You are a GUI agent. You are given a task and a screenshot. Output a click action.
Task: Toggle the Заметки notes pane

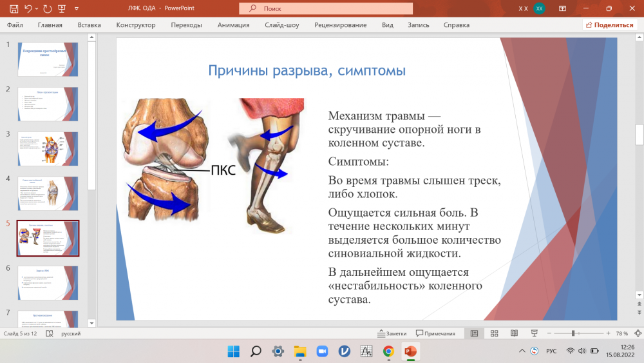click(x=392, y=333)
